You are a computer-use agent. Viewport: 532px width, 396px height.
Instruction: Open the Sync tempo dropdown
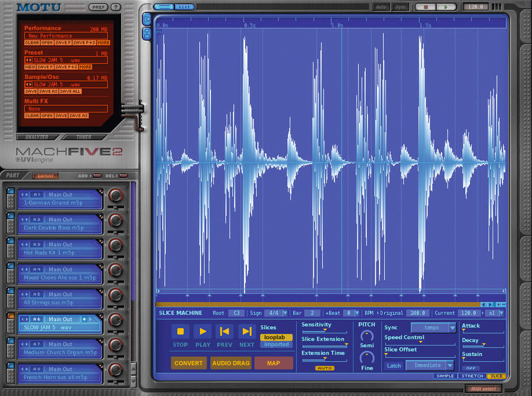[433, 327]
